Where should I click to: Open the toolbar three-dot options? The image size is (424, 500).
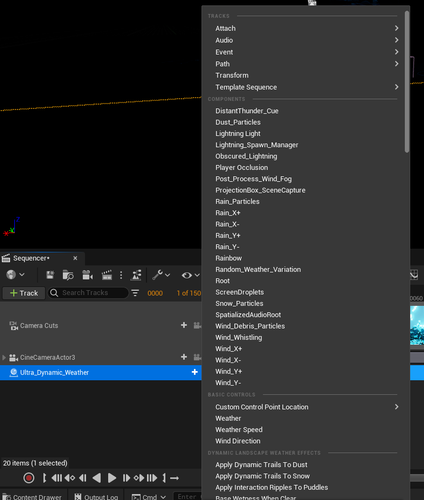(121, 275)
